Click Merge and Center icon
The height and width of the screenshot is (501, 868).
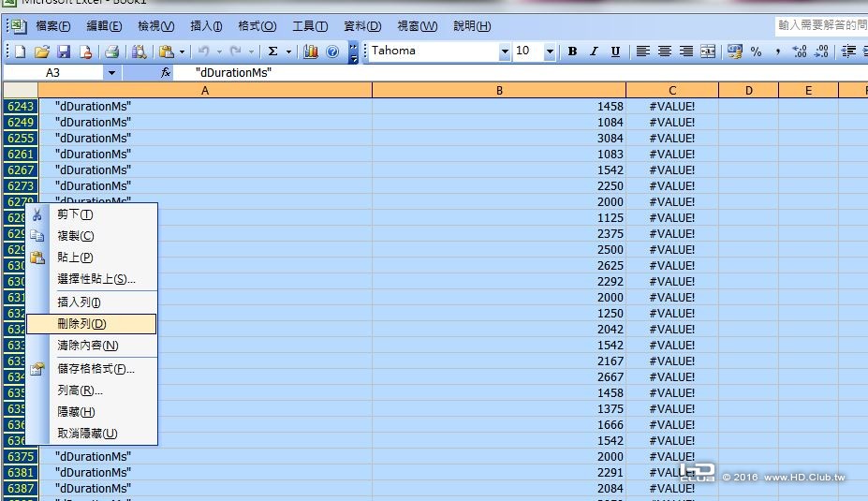(x=708, y=52)
